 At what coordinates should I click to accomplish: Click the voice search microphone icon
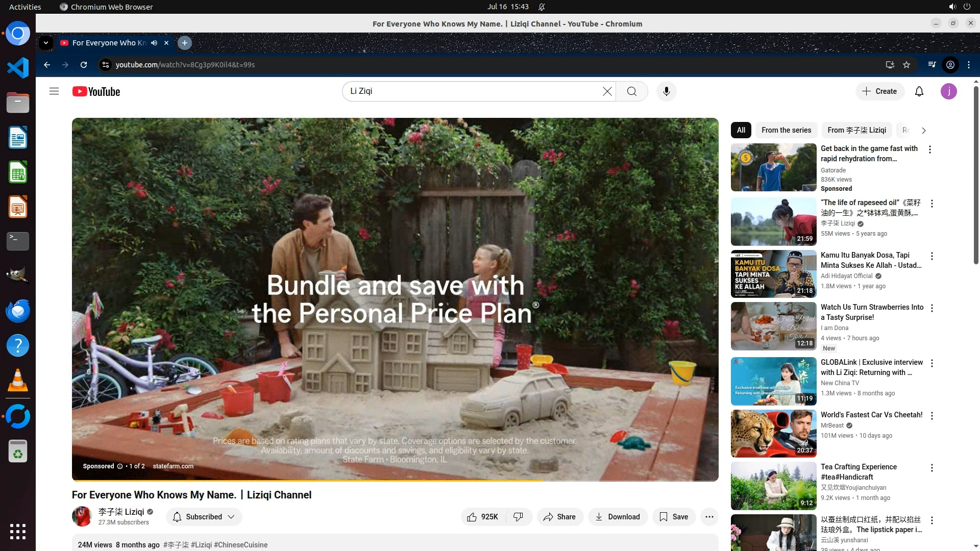click(x=666, y=91)
